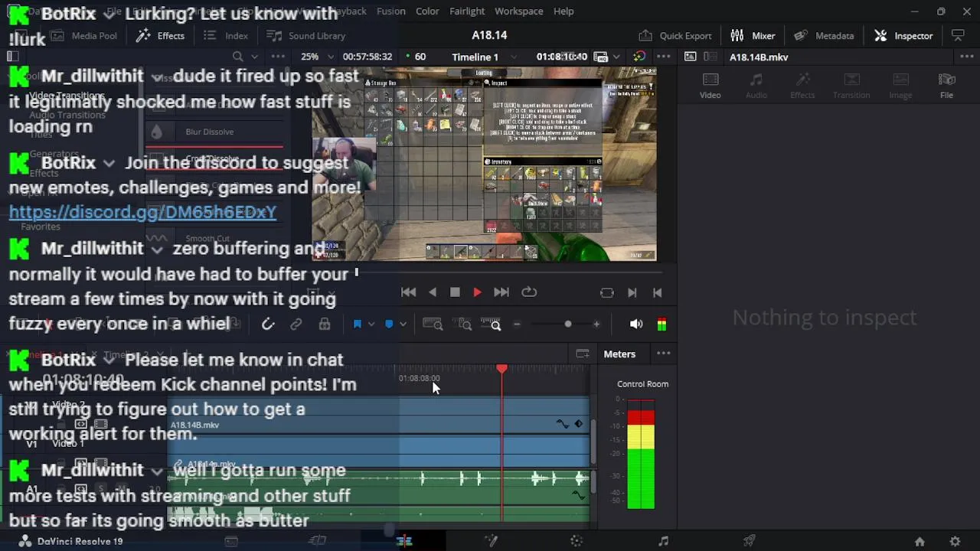The height and width of the screenshot is (551, 980).
Task: Toggle the Media Pool panel
Action: point(83,35)
